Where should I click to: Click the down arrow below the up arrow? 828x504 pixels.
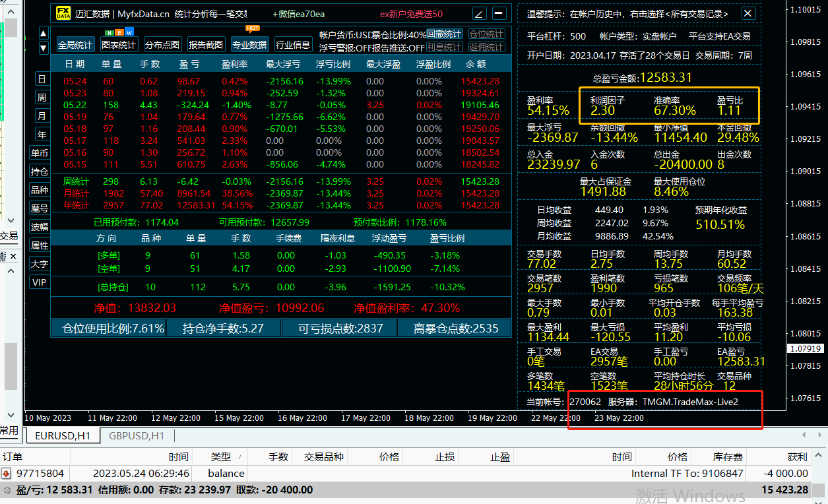pos(44,47)
